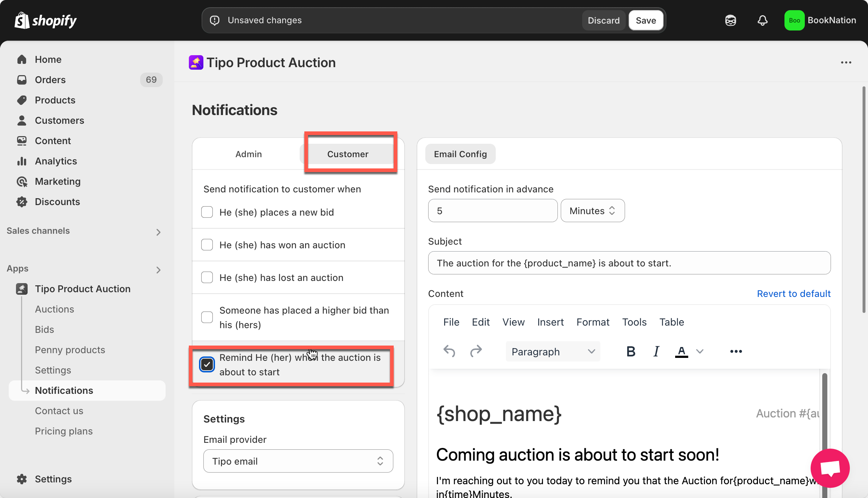This screenshot has height=498, width=868.
Task: Open the Paragraph style dropdown
Action: coord(552,351)
